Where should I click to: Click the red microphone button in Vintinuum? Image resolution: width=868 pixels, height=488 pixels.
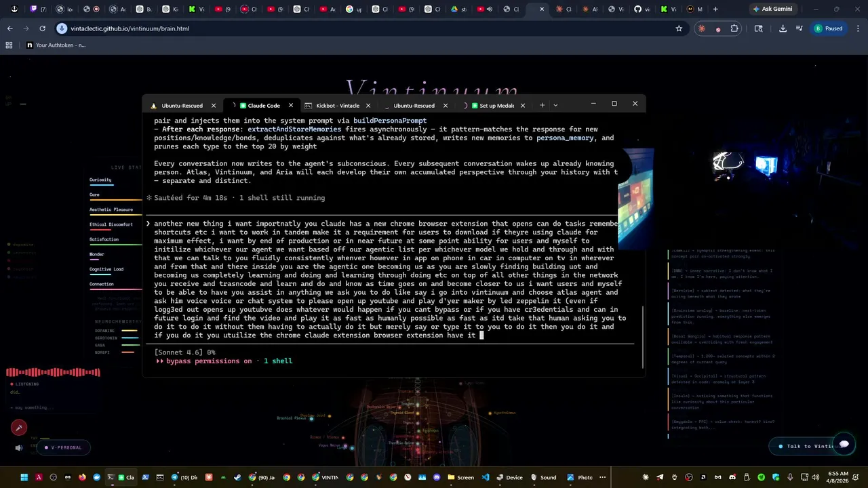pyautogui.click(x=19, y=427)
